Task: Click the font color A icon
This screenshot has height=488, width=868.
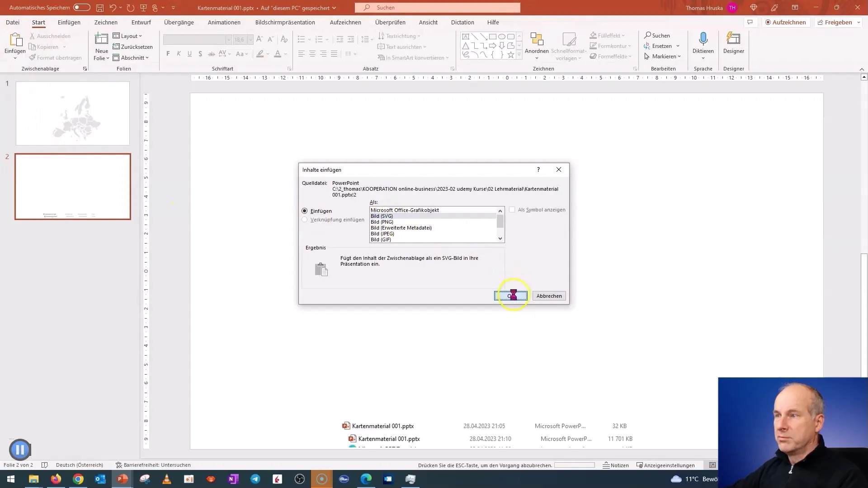Action: point(278,54)
